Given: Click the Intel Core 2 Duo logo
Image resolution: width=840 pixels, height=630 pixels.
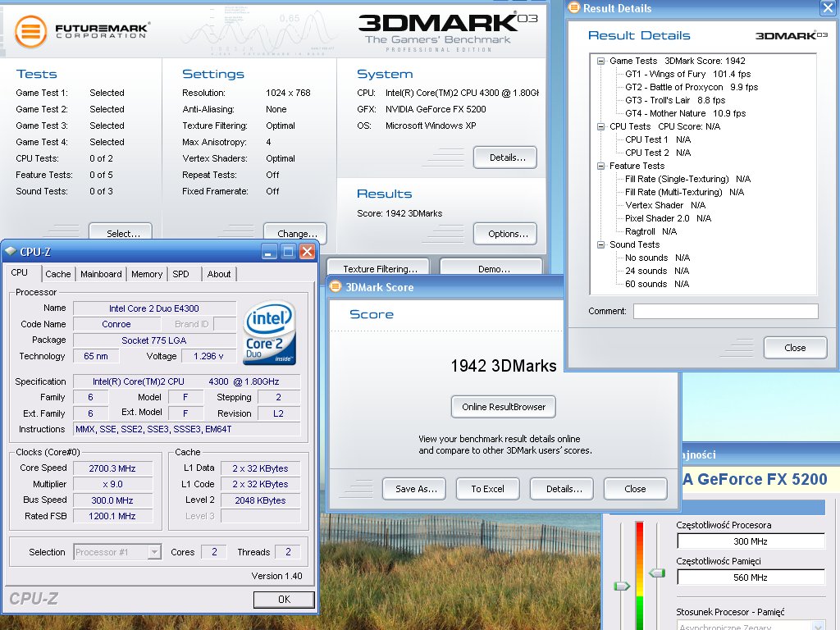Looking at the screenshot, I should [269, 334].
